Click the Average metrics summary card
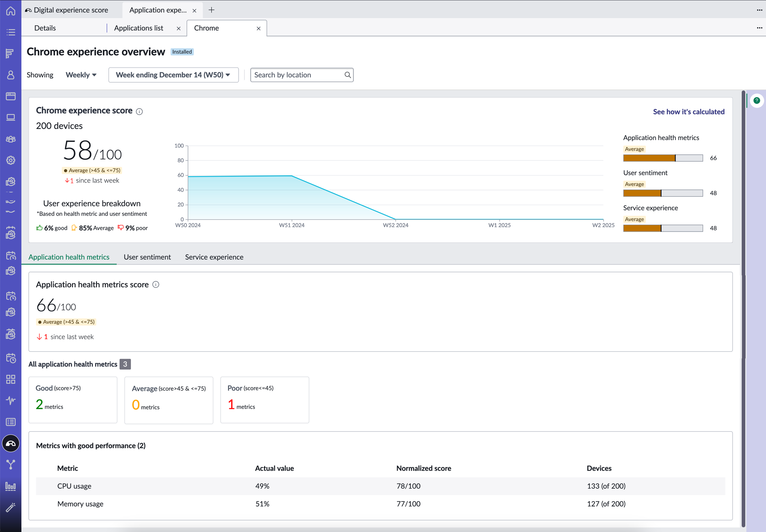Image resolution: width=766 pixels, height=532 pixels. coord(169,400)
